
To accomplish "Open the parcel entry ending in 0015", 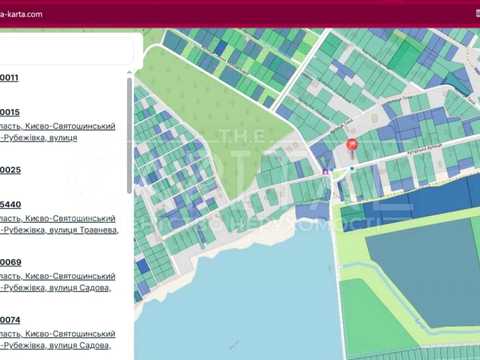I will (x=10, y=112).
